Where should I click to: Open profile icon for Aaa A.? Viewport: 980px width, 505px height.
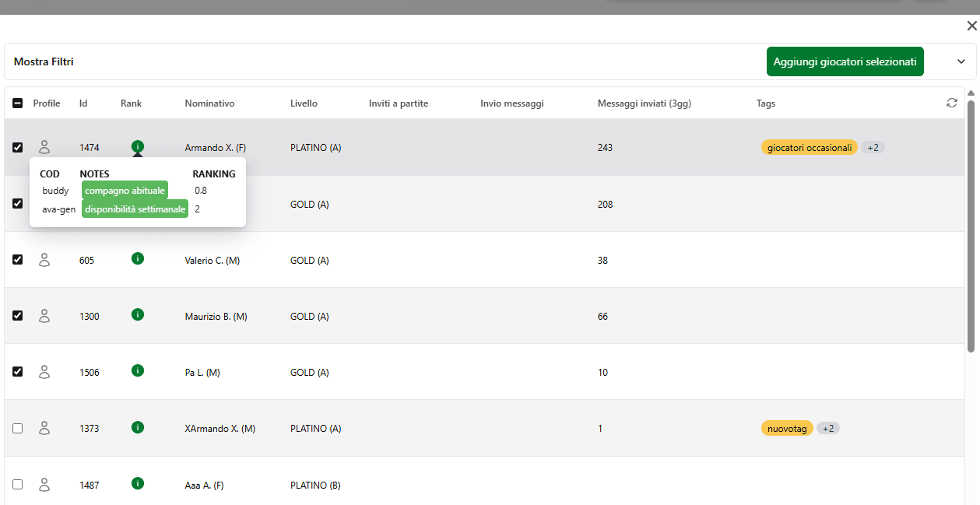(44, 485)
